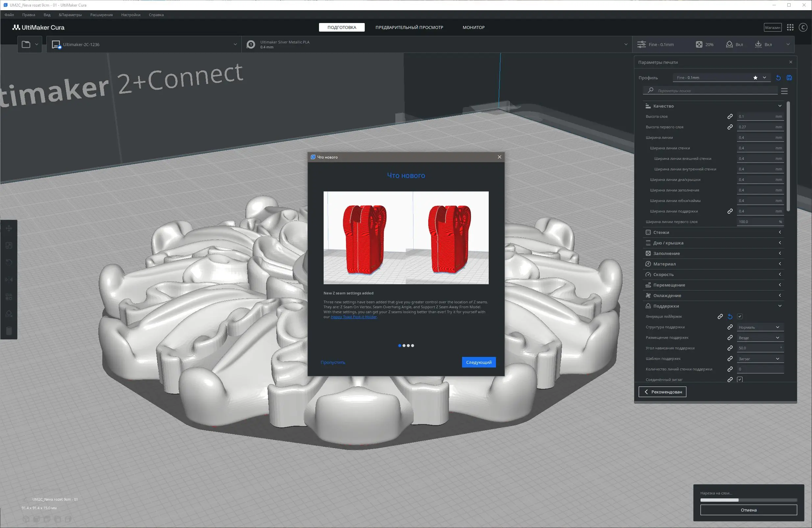The image size is (812, 528).
Task: Click the Параметры поиска search field
Action: (x=713, y=91)
